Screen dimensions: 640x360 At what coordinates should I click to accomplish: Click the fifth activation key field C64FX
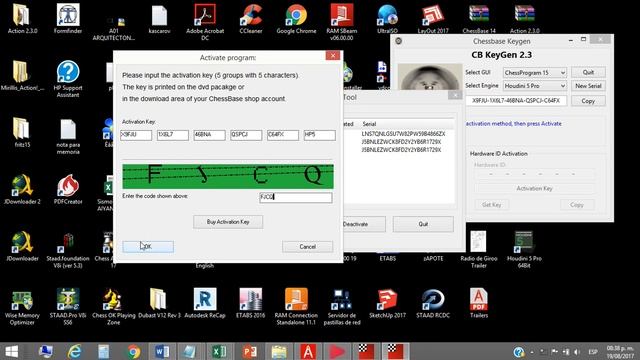point(283,135)
